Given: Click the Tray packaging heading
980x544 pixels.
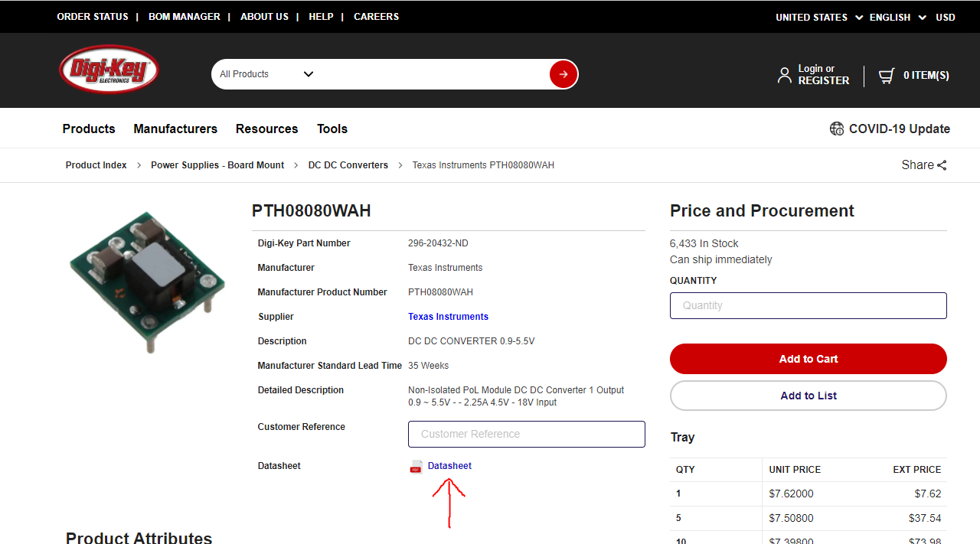Looking at the screenshot, I should tap(682, 438).
